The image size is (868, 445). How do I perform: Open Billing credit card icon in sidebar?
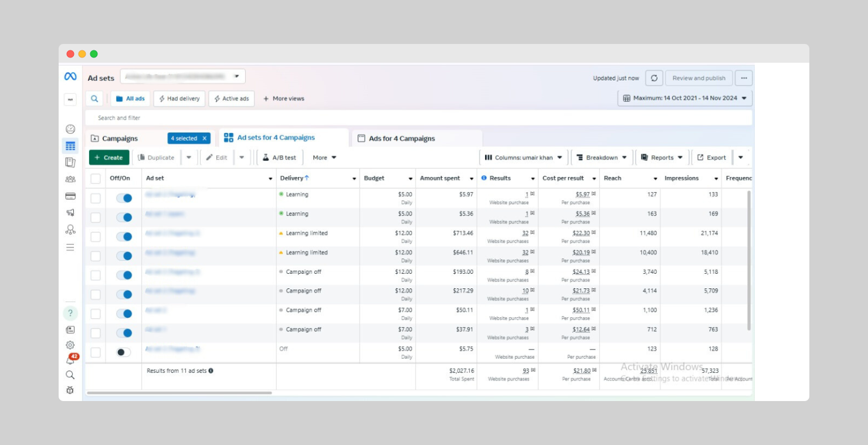click(x=70, y=196)
